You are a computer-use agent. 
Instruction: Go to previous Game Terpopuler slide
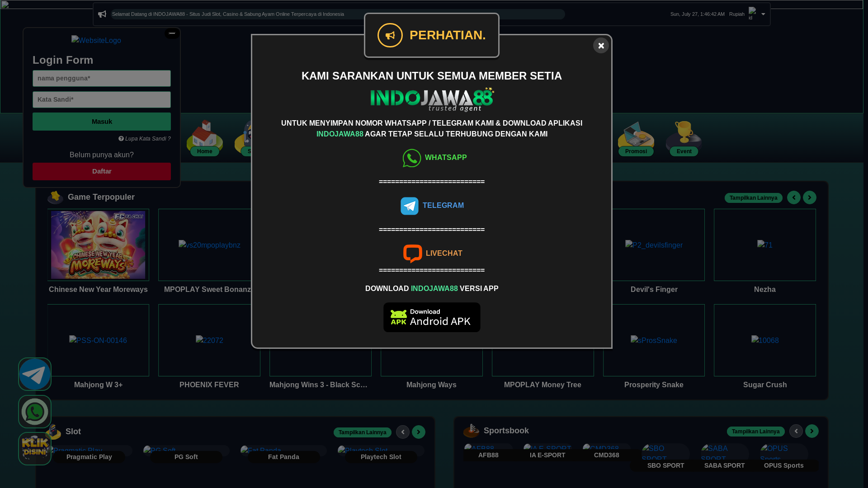(794, 197)
